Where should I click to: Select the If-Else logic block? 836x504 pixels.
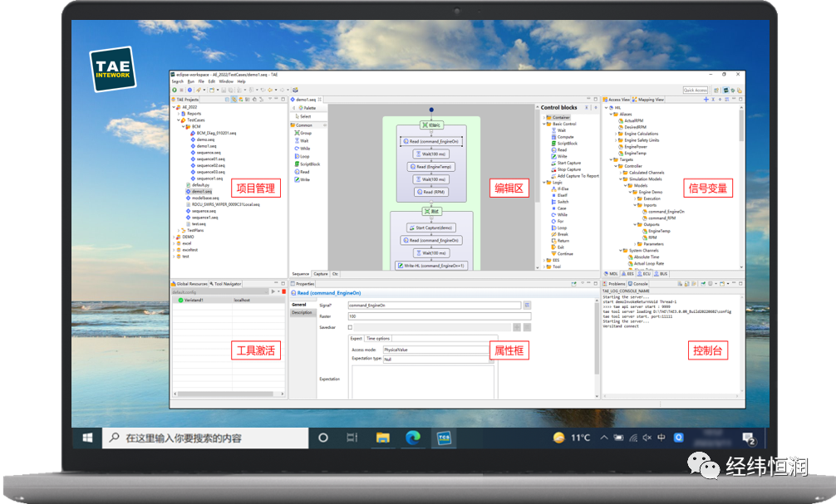560,188
